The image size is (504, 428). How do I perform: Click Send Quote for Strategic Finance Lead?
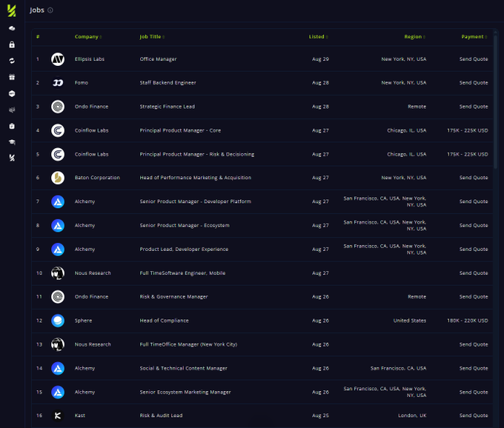[474, 107]
